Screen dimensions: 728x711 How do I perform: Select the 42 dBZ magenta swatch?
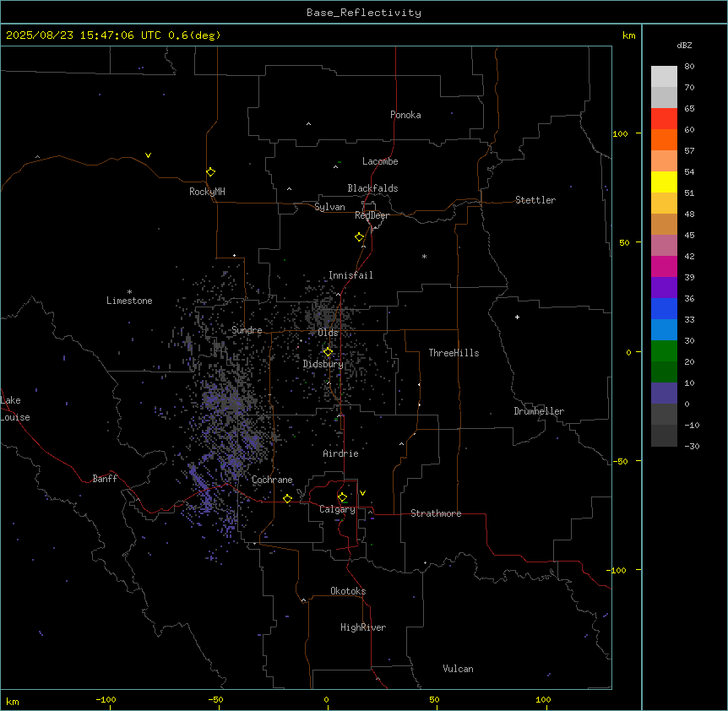click(664, 266)
